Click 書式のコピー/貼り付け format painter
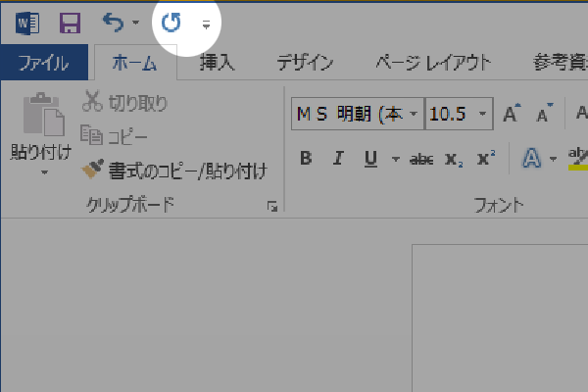588x392 pixels. [x=174, y=171]
